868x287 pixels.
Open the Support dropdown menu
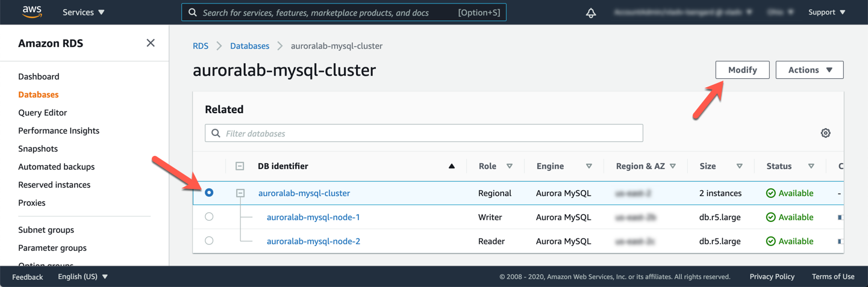826,12
